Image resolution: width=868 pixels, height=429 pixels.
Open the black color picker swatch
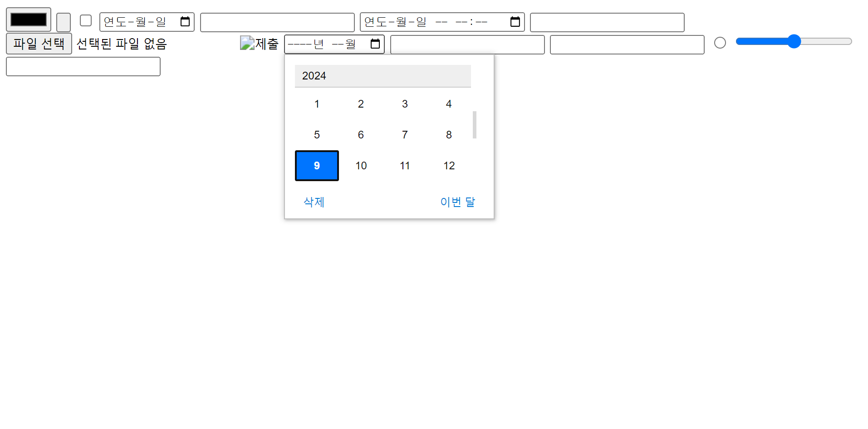click(29, 20)
